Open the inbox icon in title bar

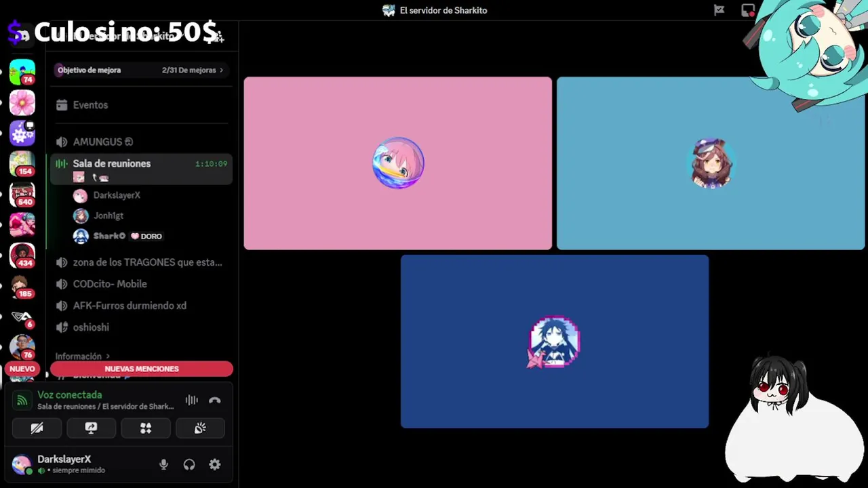748,10
